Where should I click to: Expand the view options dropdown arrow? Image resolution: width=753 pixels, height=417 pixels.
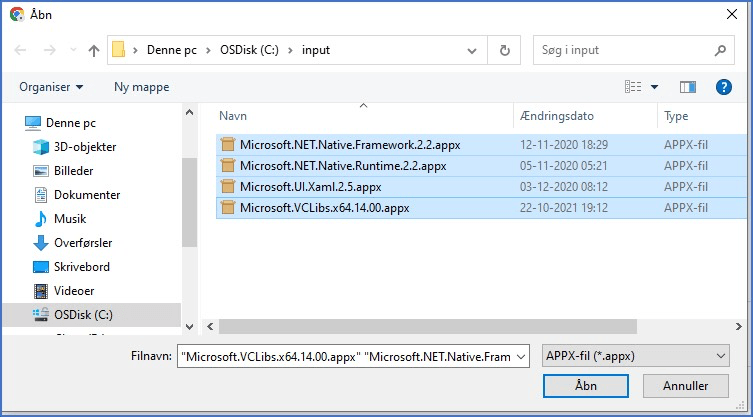coord(655,87)
